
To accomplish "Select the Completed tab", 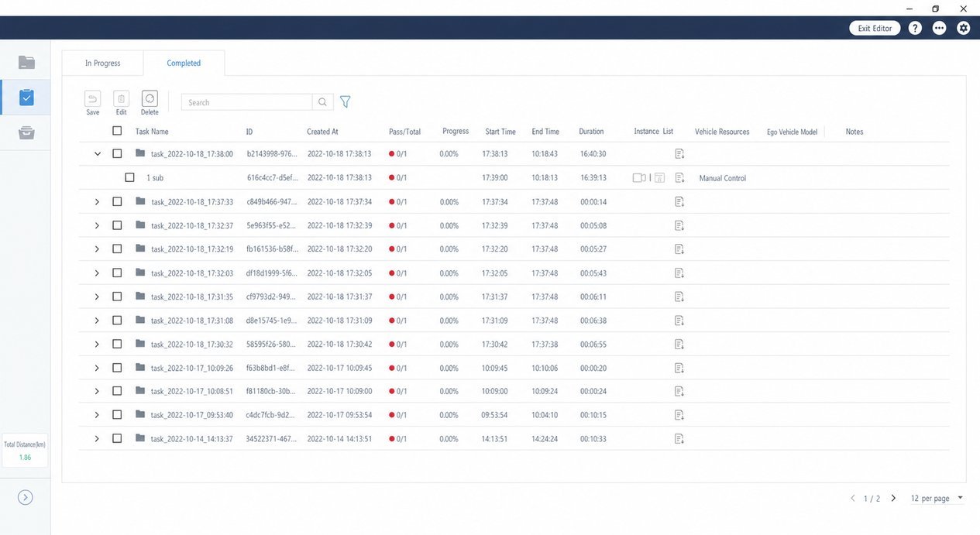I will pyautogui.click(x=184, y=63).
